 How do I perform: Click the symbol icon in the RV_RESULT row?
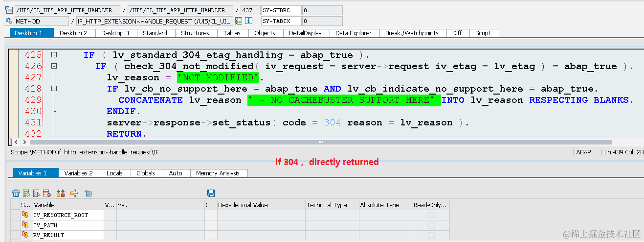pyautogui.click(x=25, y=235)
